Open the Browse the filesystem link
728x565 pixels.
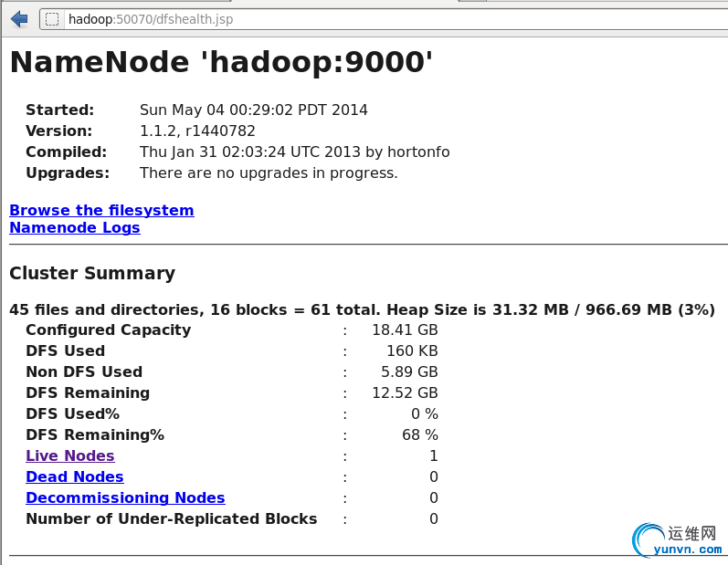click(101, 210)
